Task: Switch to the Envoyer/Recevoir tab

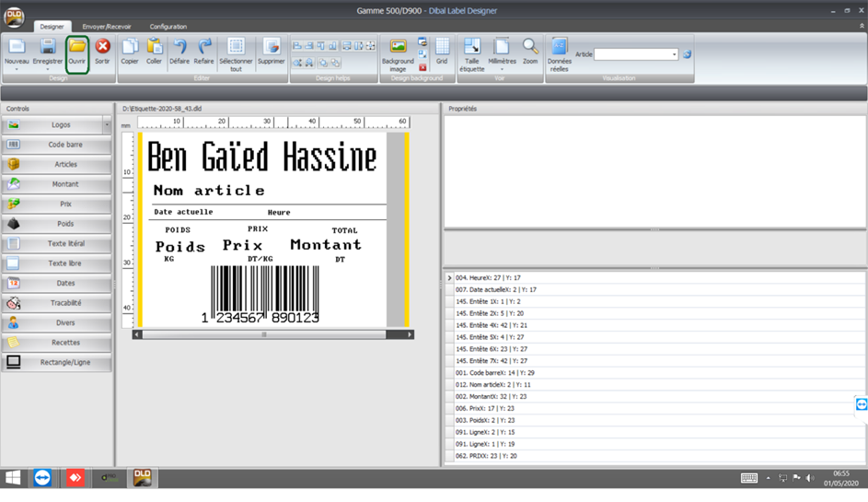Action: (x=107, y=27)
